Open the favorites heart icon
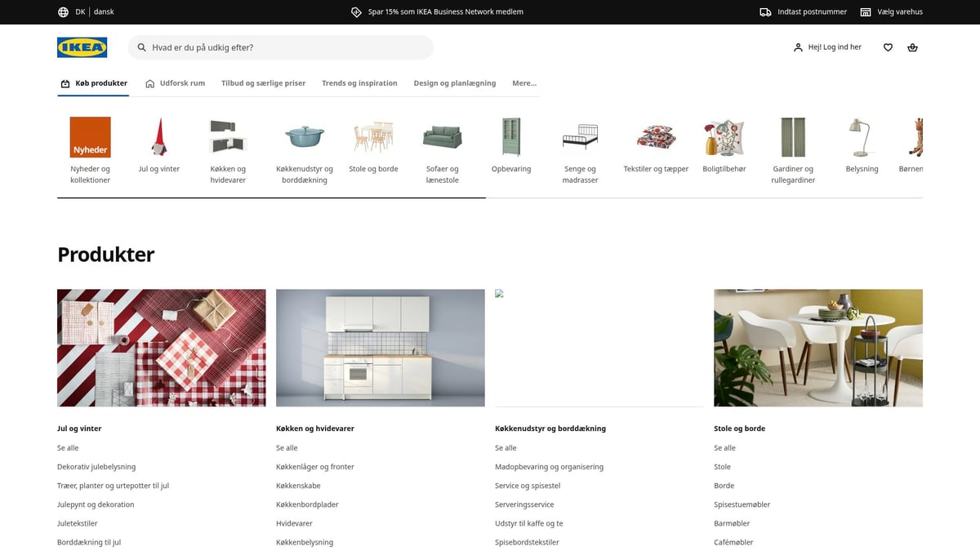 pyautogui.click(x=888, y=47)
